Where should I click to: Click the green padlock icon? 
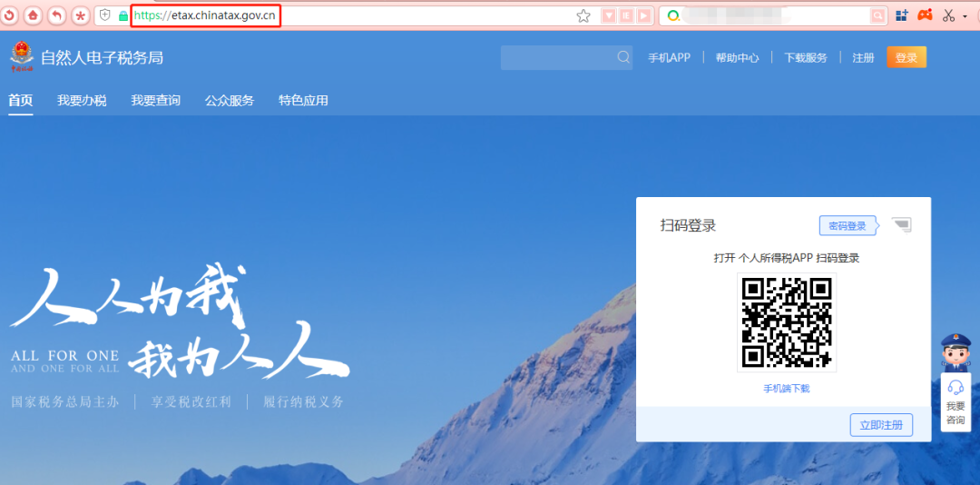click(x=123, y=16)
